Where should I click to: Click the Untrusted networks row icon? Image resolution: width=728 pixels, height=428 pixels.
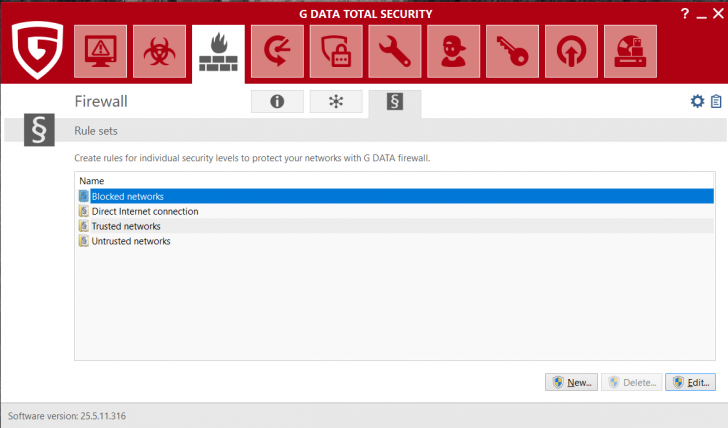pyautogui.click(x=84, y=241)
